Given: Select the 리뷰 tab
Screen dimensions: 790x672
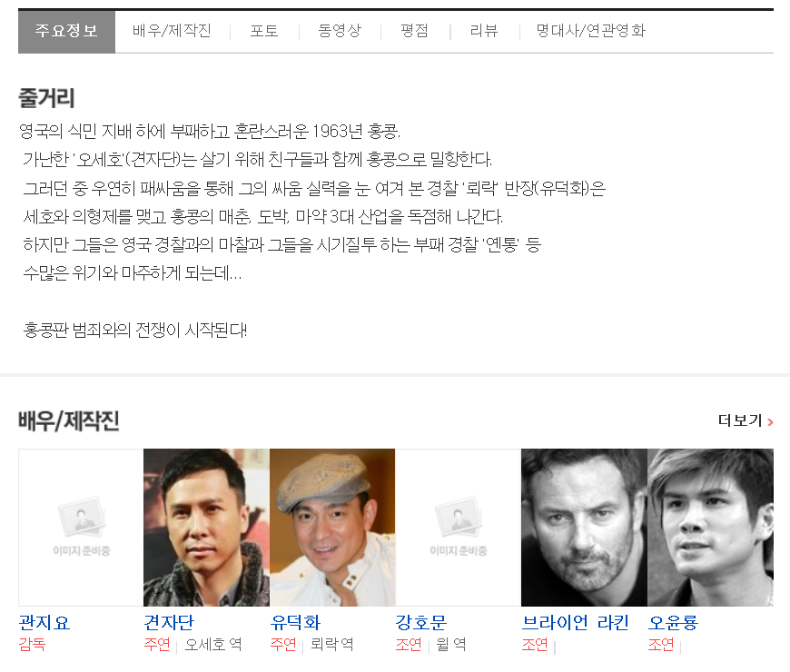Looking at the screenshot, I should click(x=484, y=31).
